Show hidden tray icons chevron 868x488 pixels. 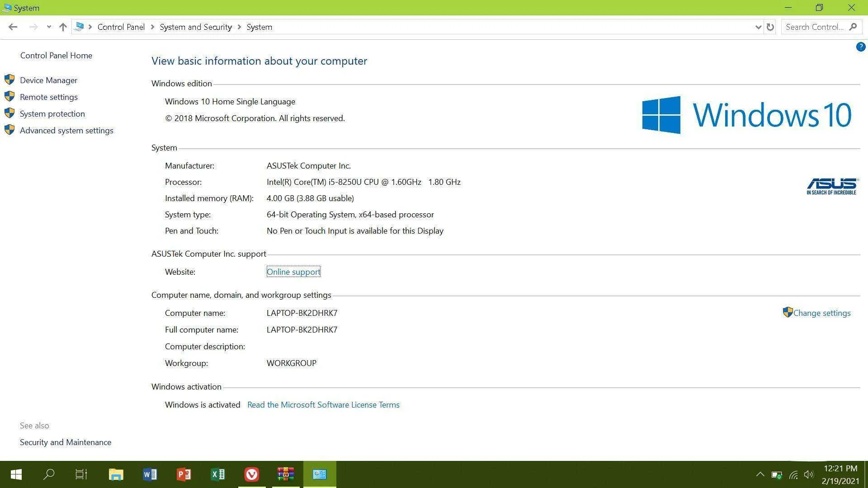[760, 474]
